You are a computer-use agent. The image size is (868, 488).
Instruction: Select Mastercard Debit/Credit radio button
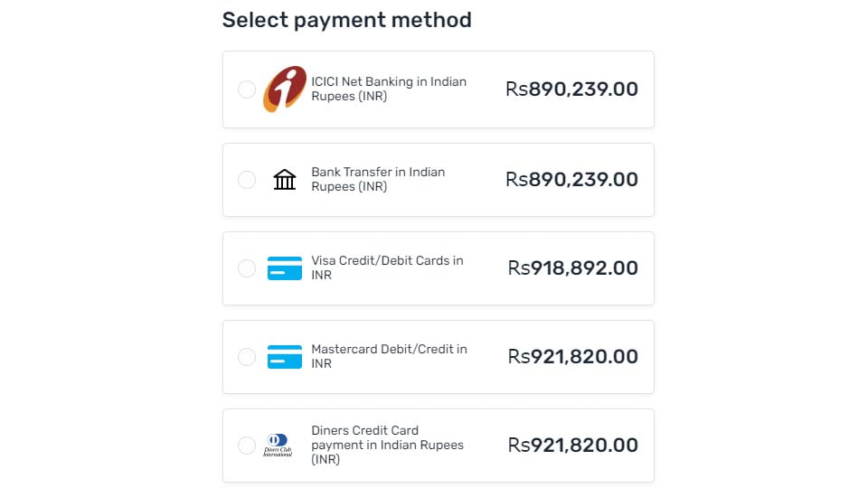[247, 357]
